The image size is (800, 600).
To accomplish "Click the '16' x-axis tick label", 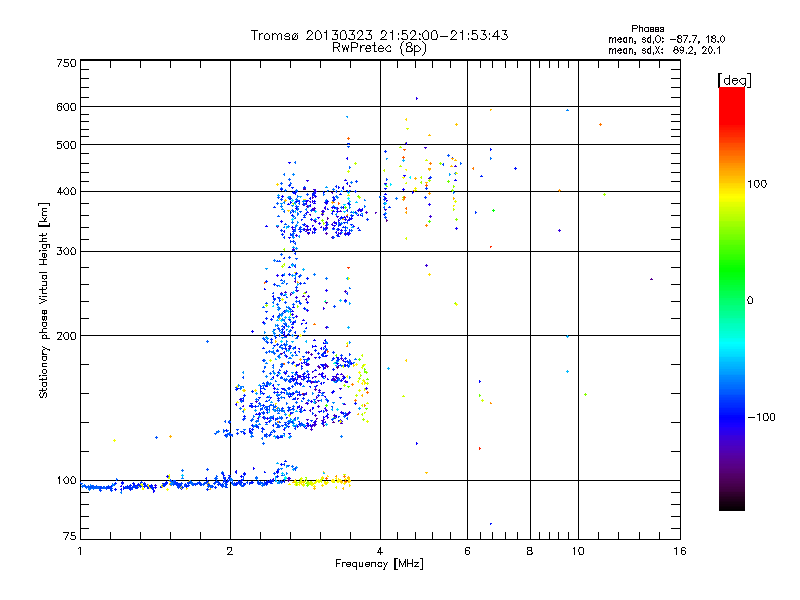I will tap(680, 551).
